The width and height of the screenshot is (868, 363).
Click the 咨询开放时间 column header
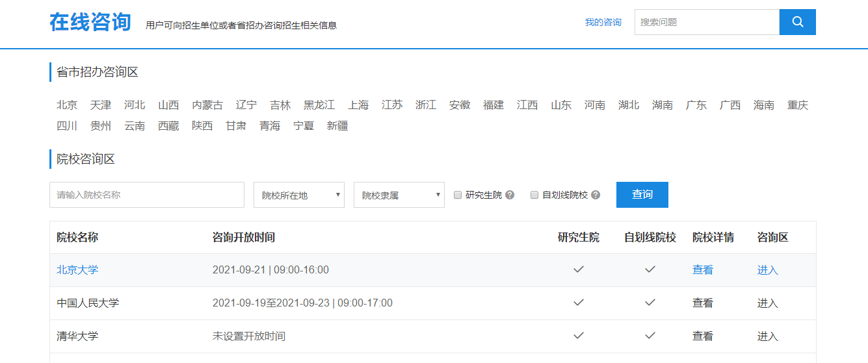click(244, 238)
